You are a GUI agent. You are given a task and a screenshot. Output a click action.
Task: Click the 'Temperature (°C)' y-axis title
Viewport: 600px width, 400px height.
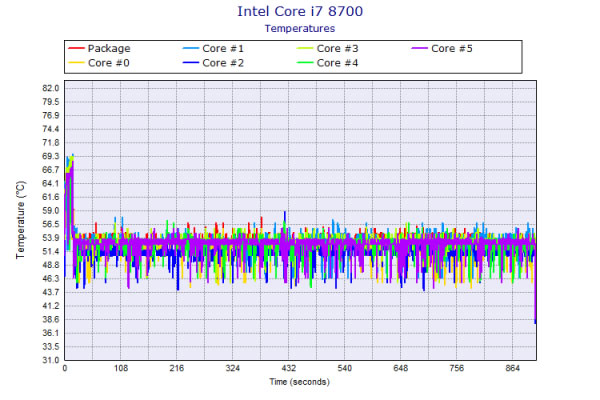(x=21, y=220)
